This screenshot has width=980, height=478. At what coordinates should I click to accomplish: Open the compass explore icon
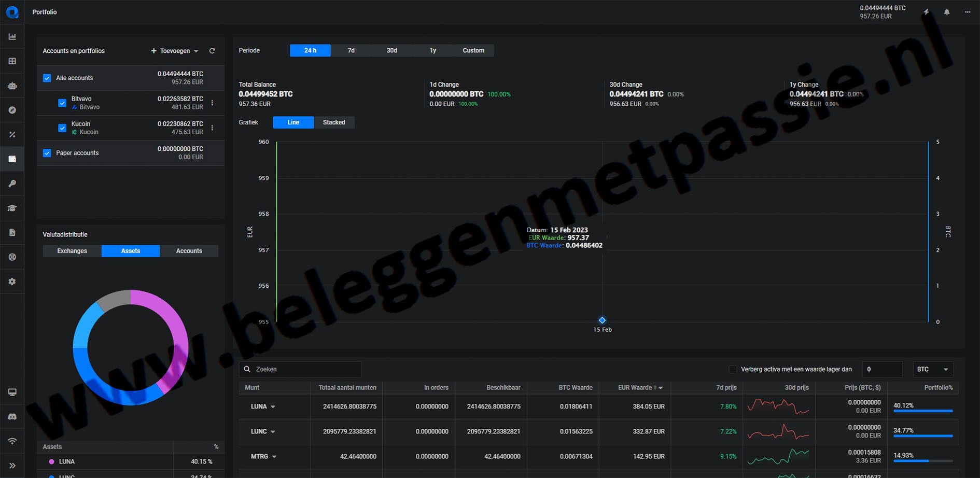point(12,110)
